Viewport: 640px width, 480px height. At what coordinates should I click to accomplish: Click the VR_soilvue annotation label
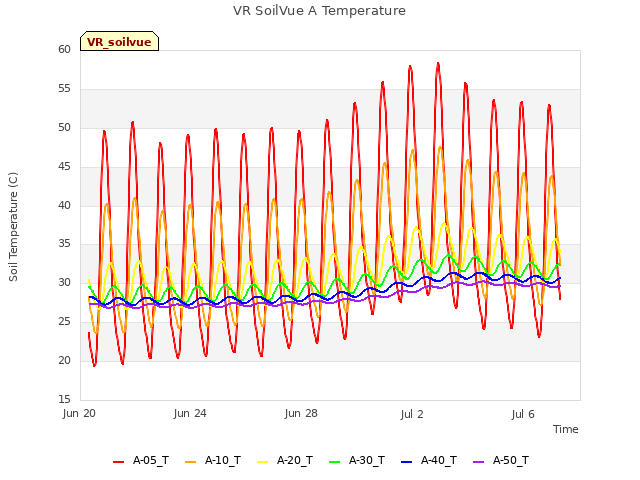click(x=119, y=41)
